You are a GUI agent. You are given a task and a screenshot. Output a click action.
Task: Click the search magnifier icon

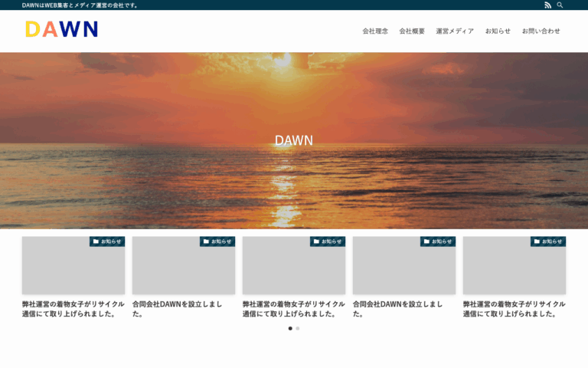pyautogui.click(x=560, y=5)
